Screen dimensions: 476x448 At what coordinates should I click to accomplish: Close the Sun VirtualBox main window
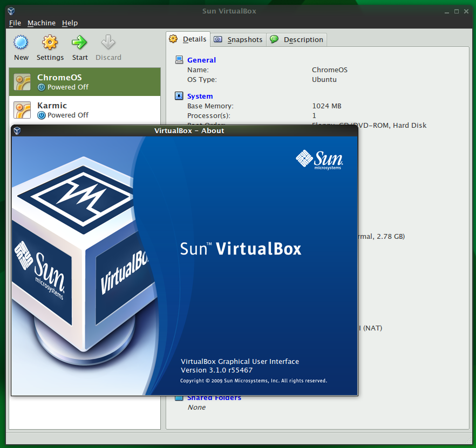466,11
